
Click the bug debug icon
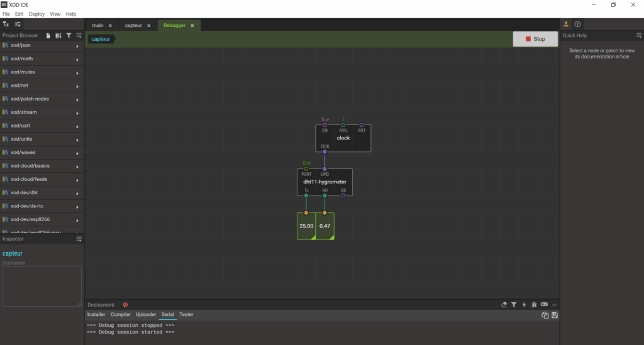click(x=534, y=304)
